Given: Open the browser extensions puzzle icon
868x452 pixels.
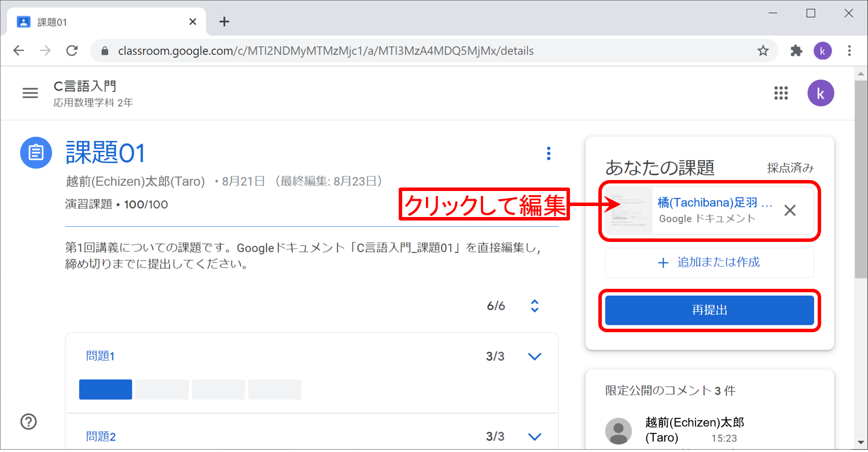Looking at the screenshot, I should click(x=797, y=51).
